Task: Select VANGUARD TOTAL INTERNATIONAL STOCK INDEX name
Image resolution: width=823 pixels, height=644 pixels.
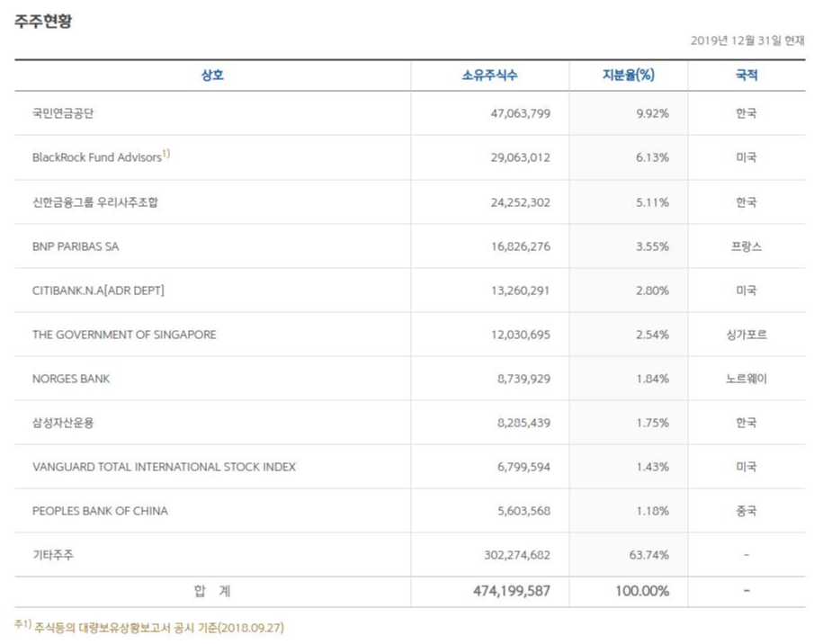Action: pos(165,467)
